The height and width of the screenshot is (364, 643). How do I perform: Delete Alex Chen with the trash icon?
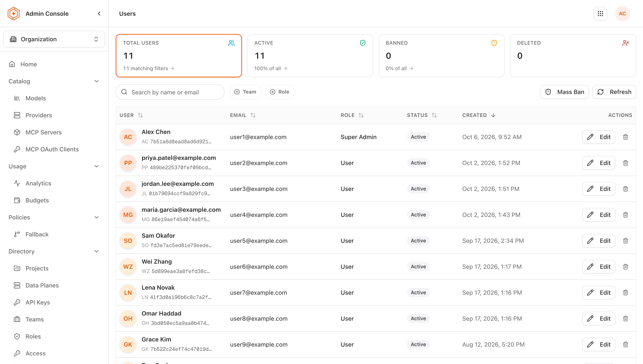pos(625,137)
